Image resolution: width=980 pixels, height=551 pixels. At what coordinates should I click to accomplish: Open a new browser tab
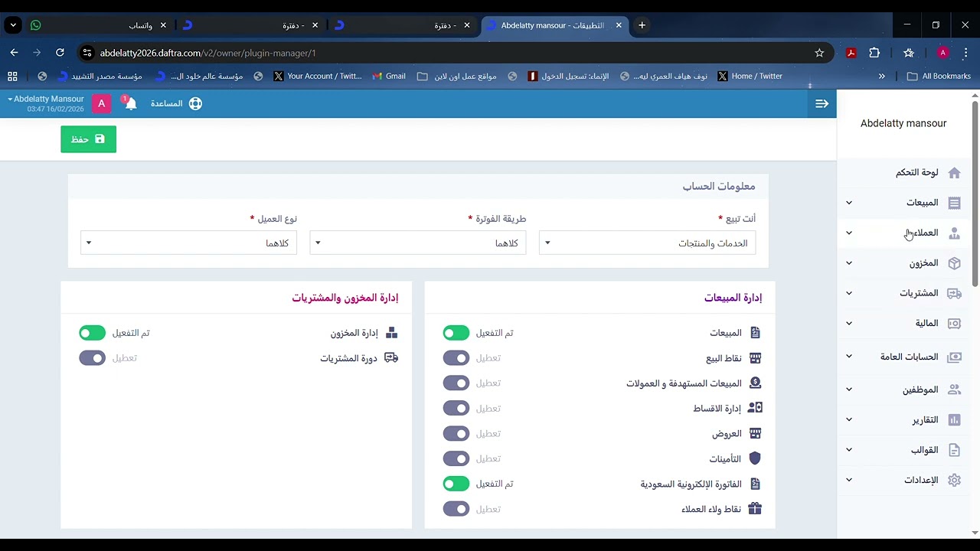[642, 25]
